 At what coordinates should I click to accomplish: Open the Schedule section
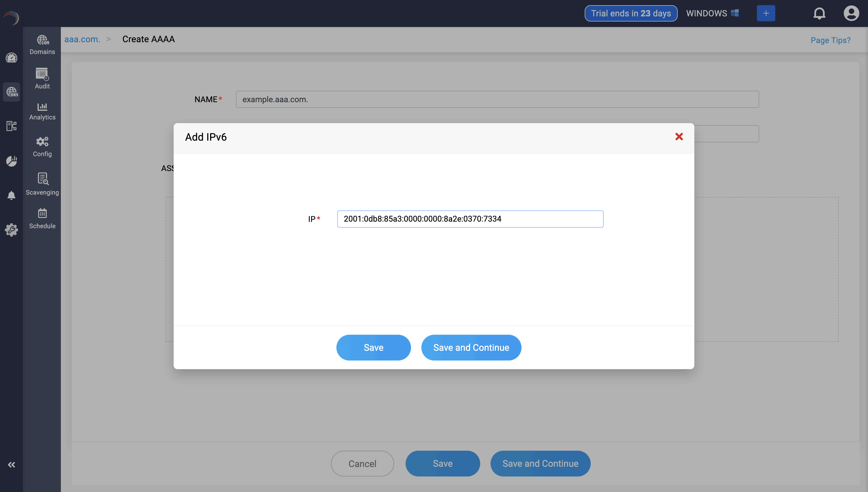[42, 218]
